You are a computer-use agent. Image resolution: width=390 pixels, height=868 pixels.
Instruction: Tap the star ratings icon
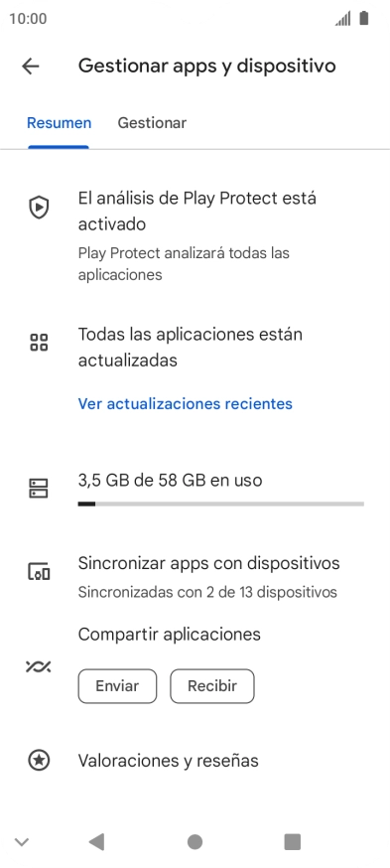click(x=39, y=760)
